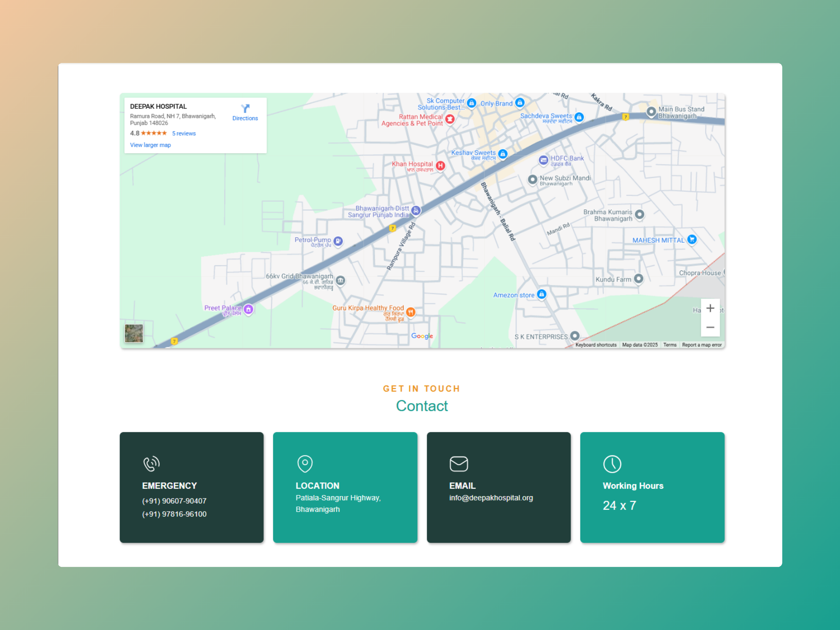Click the info@deepakhospital.org email address
Image resolution: width=840 pixels, height=630 pixels.
[491, 497]
